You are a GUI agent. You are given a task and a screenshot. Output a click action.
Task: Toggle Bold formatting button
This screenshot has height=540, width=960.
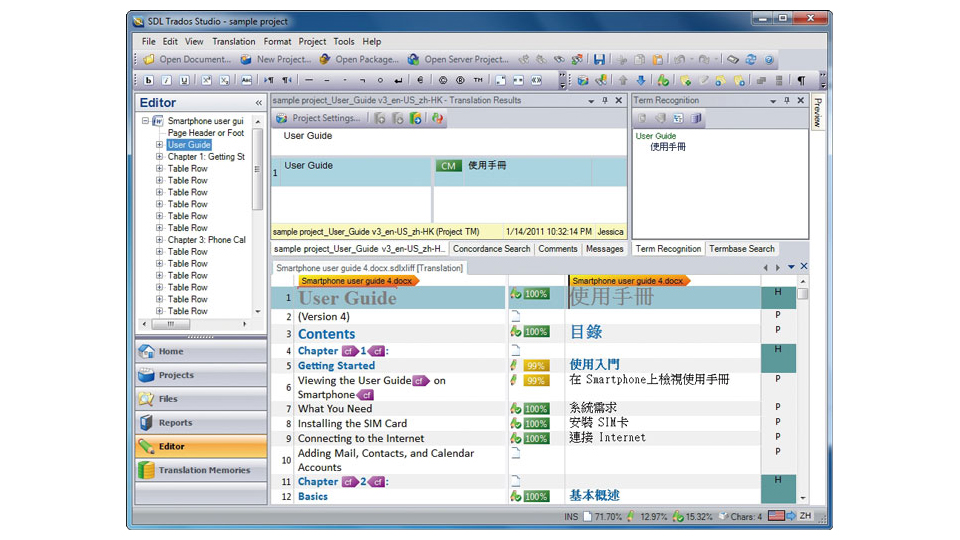pyautogui.click(x=149, y=80)
